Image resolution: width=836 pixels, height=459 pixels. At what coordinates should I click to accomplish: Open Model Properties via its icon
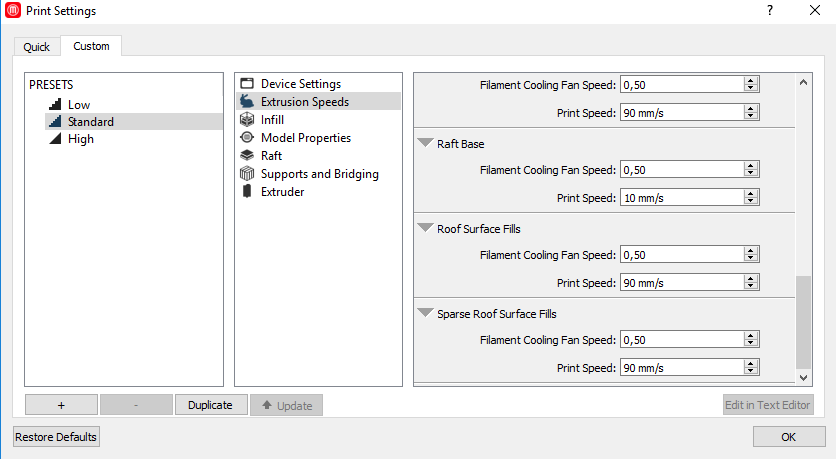247,138
